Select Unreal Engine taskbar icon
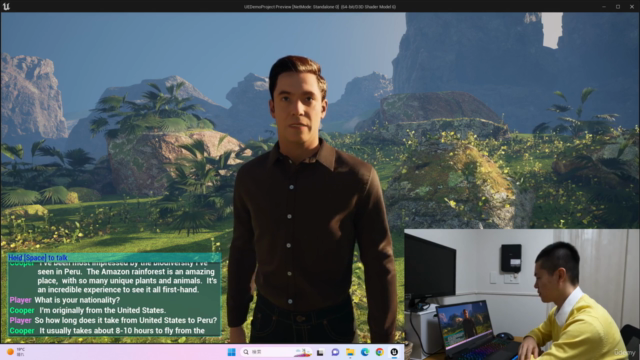This screenshot has width=640, height=360. [394, 352]
